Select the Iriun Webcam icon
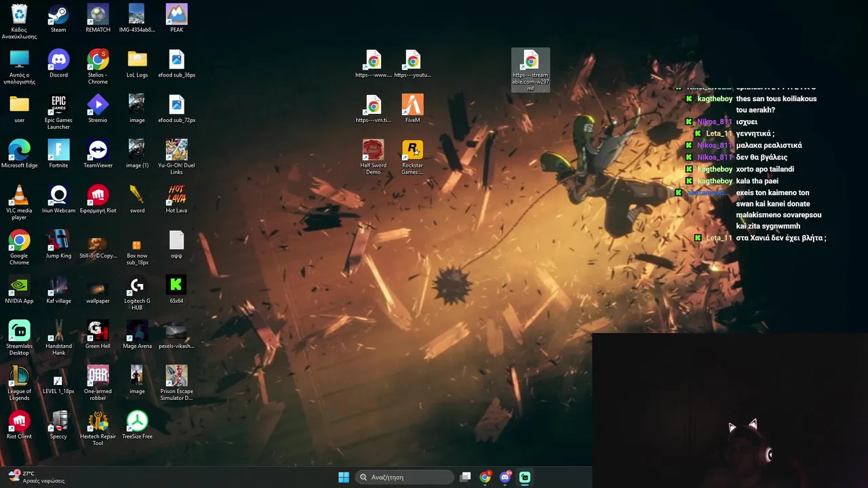 [x=58, y=200]
